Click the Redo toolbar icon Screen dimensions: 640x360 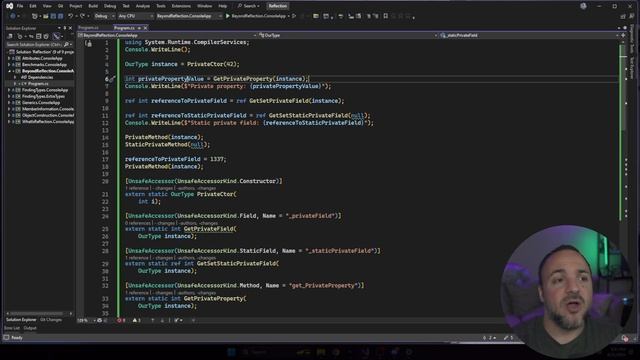click(x=82, y=16)
